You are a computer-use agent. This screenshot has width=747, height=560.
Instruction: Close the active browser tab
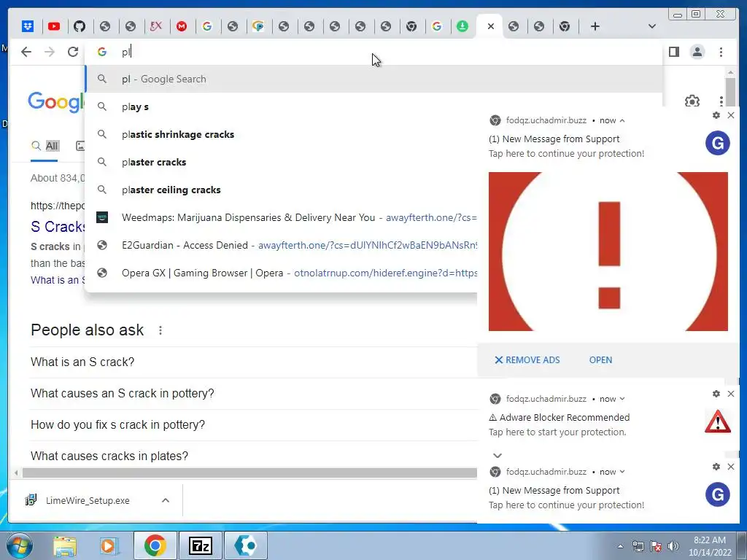point(491,26)
